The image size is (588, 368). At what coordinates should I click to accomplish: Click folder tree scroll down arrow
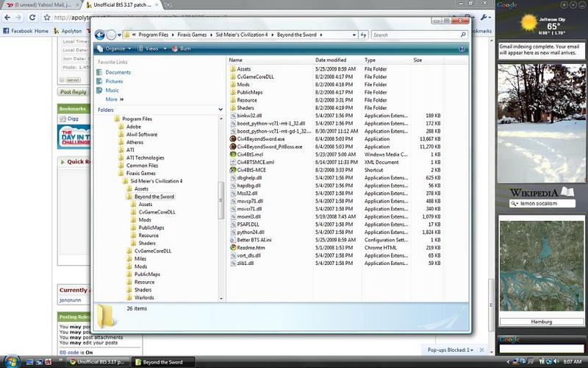coord(221,299)
